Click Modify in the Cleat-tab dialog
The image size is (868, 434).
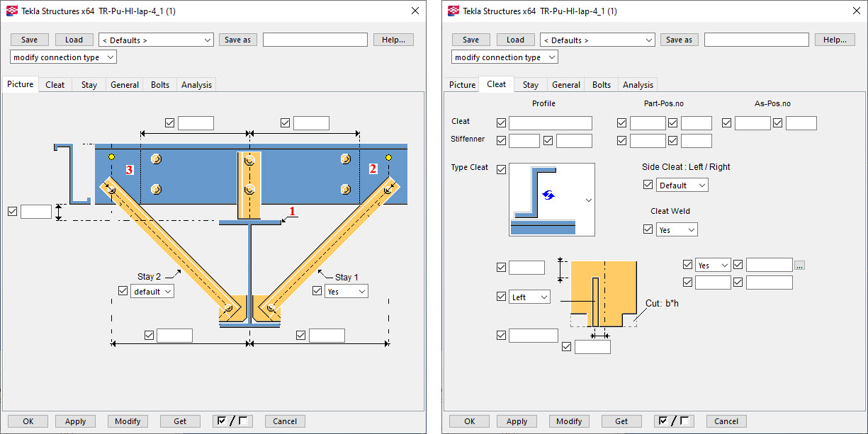570,421
